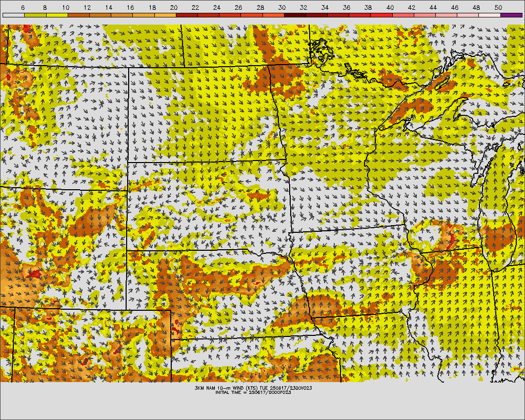Click the legend label "28"
525x420 pixels.
coord(260,7)
